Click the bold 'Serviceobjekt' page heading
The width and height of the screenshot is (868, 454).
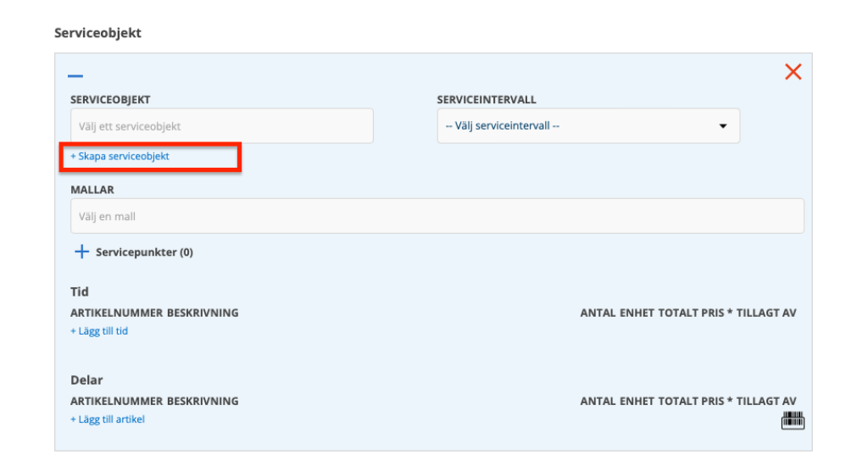tap(97, 33)
